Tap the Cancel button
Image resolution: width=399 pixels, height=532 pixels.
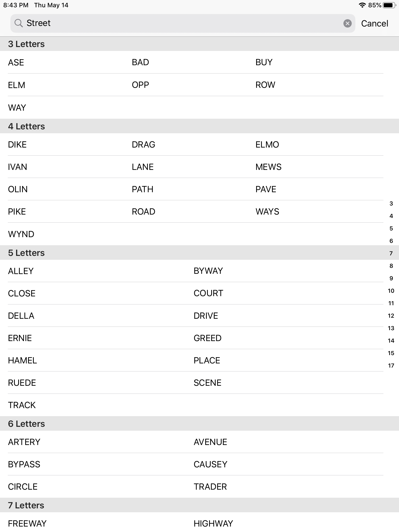(x=374, y=23)
